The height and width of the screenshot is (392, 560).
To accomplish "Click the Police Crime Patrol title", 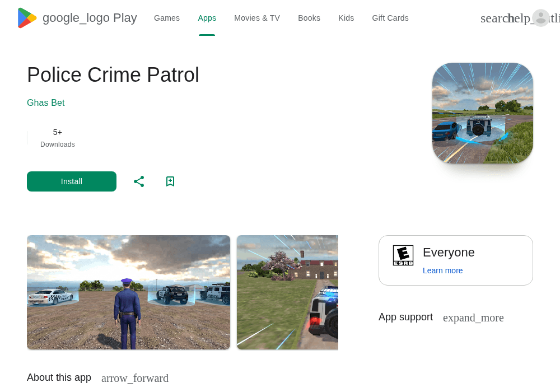I will [113, 74].
